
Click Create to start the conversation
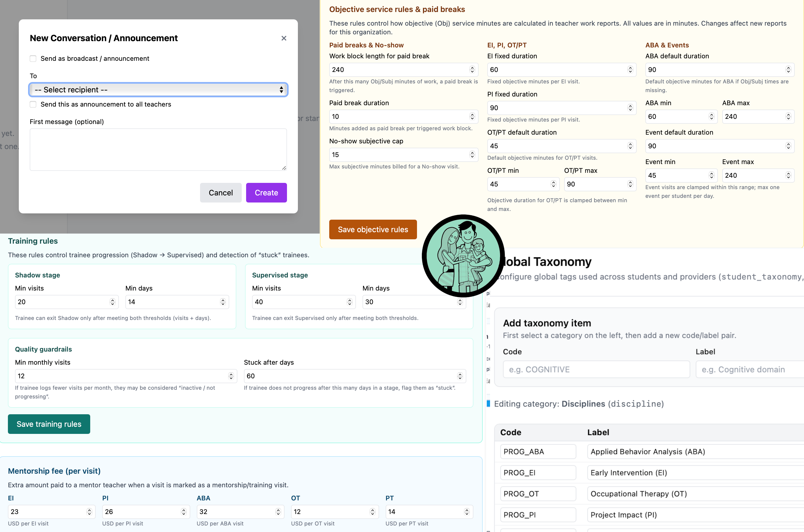266,192
